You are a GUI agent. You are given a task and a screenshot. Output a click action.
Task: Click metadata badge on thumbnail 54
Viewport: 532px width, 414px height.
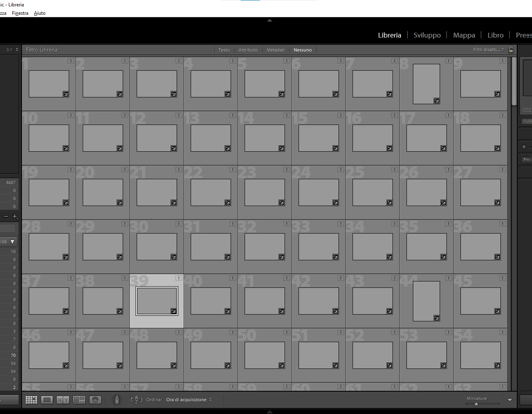[498, 366]
